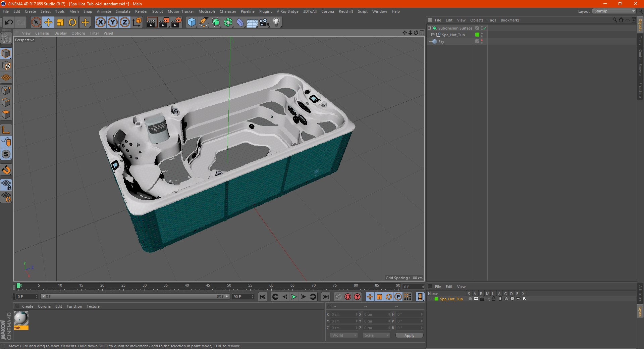Select the Live Selection tool
644x349 pixels.
click(36, 22)
